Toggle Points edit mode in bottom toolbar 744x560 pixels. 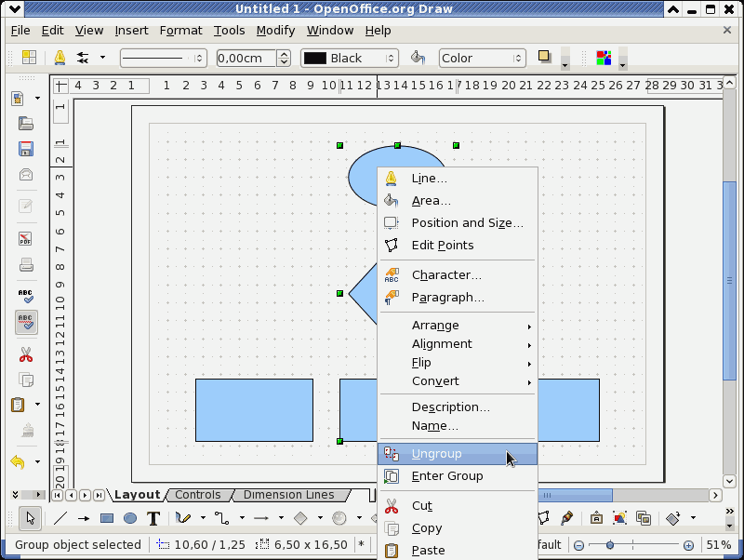544,518
